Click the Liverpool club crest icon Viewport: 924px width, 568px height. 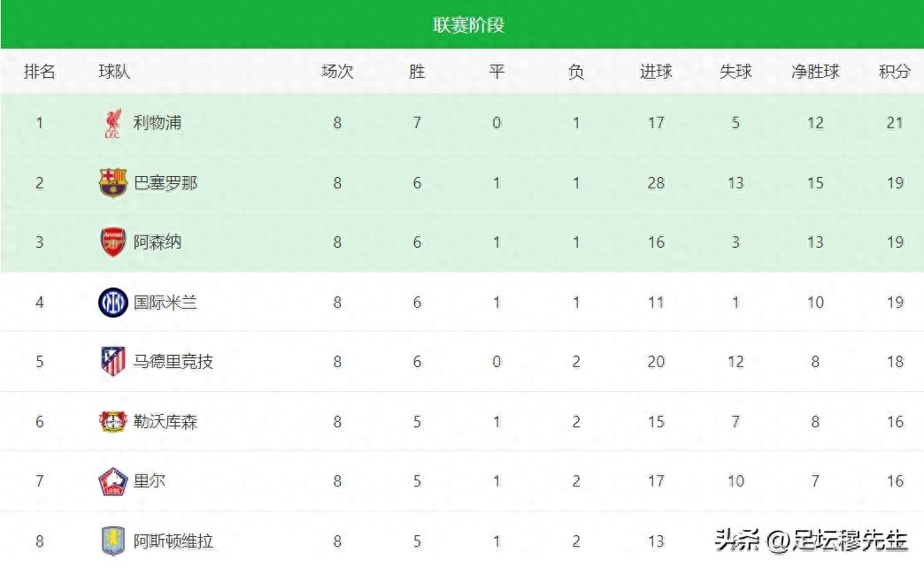point(112,123)
